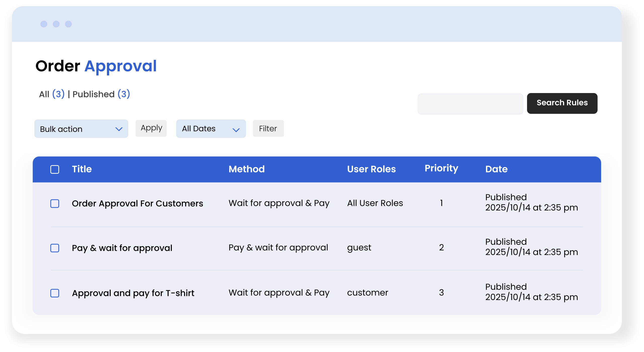Sort rules by Date column header

tap(496, 169)
